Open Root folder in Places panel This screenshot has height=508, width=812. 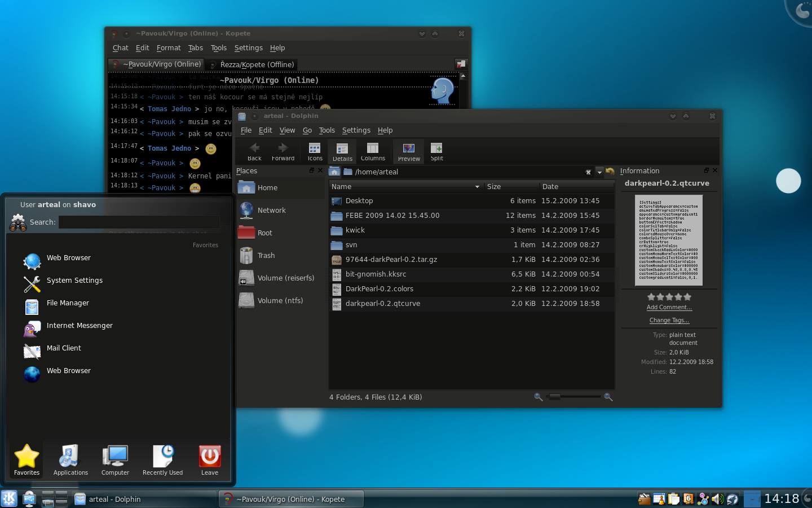[280, 233]
